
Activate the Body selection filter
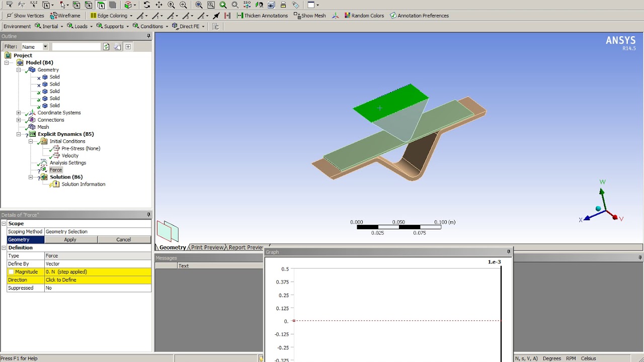[x=113, y=5]
